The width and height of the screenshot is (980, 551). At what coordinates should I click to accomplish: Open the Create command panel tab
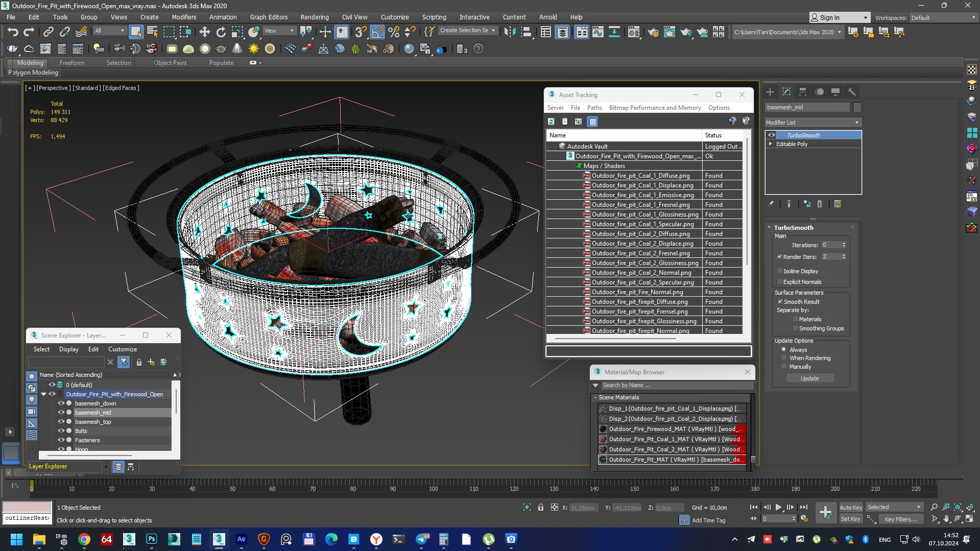coord(770,92)
